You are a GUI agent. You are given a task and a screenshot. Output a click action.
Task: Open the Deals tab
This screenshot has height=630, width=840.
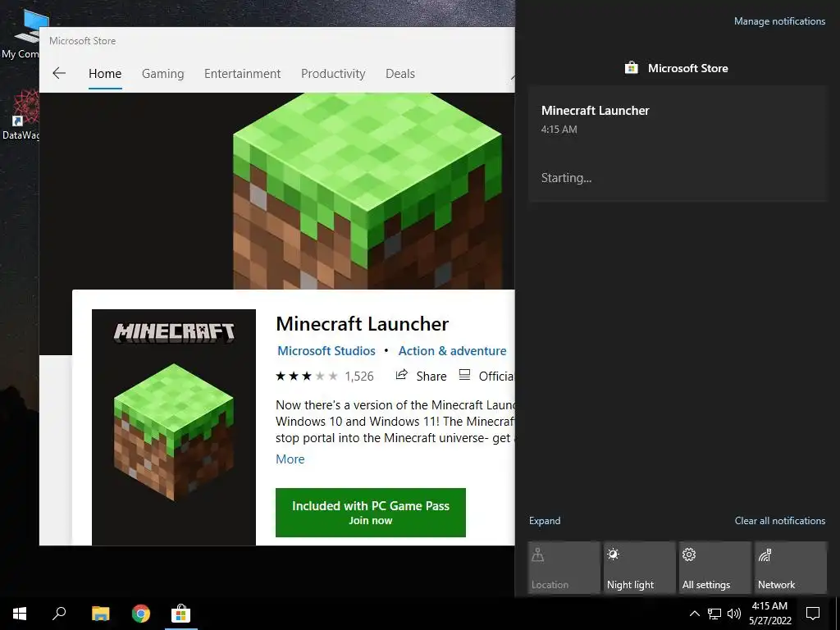pos(400,73)
